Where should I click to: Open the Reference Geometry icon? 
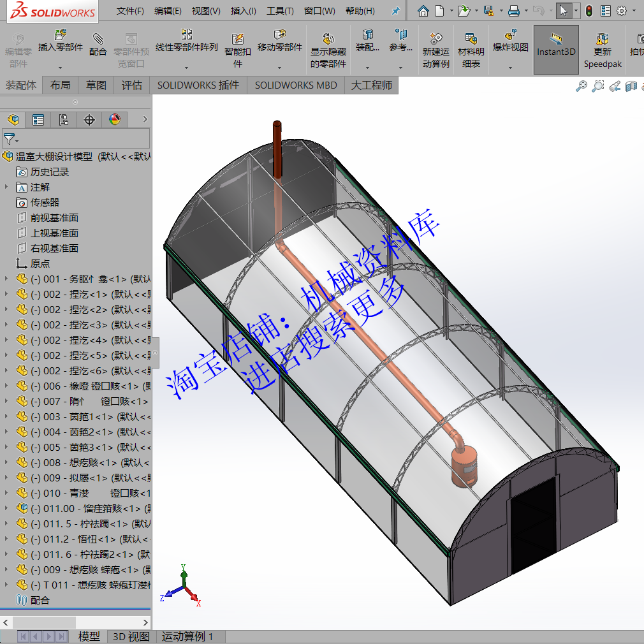401,34
